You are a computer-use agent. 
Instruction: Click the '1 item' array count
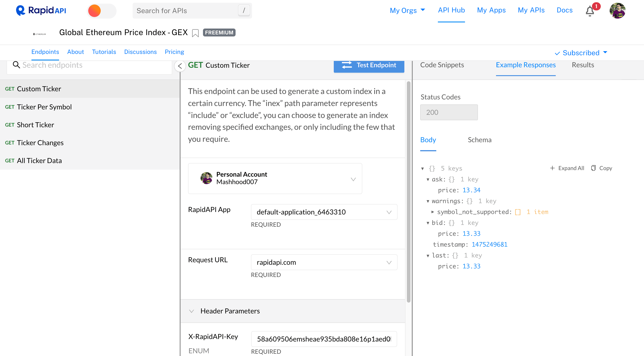pyautogui.click(x=537, y=212)
